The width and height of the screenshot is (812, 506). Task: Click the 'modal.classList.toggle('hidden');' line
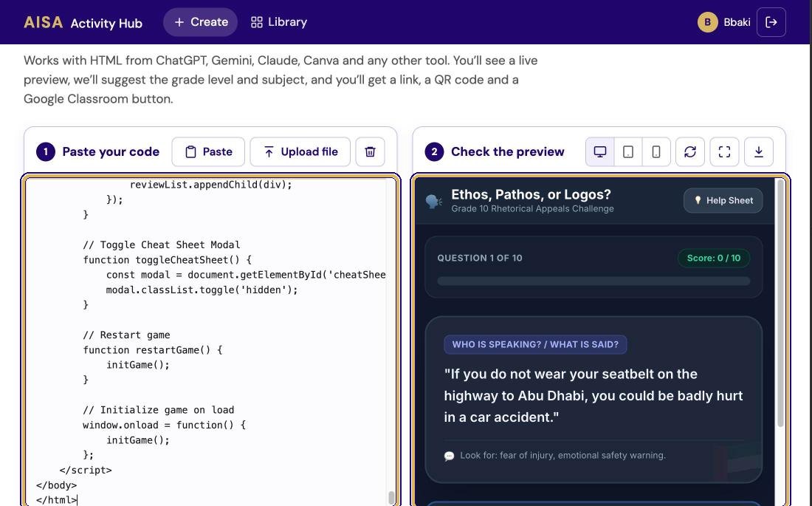pos(202,290)
